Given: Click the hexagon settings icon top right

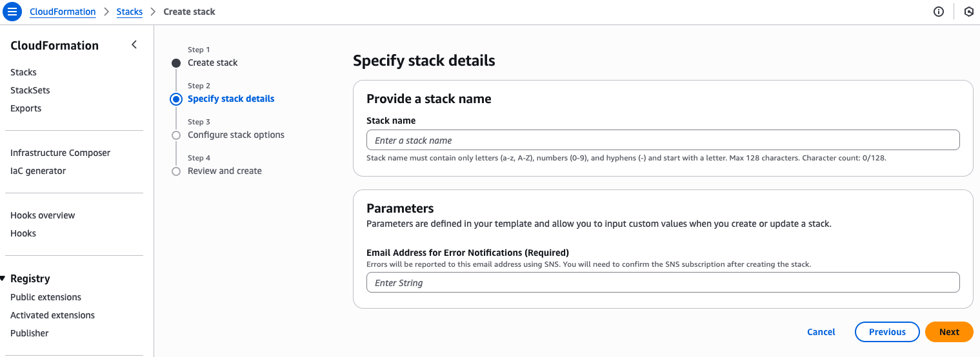Looking at the screenshot, I should (x=968, y=12).
